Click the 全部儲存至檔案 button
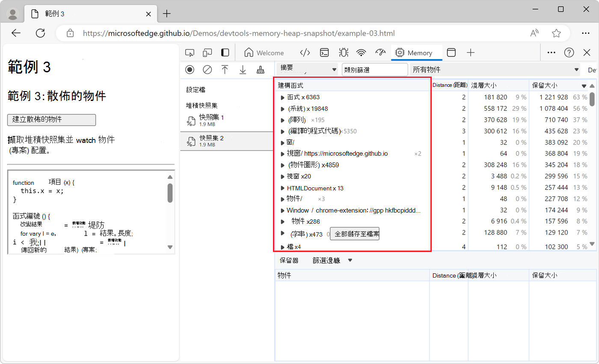Viewport: 599px width, 364px height. [x=355, y=234]
